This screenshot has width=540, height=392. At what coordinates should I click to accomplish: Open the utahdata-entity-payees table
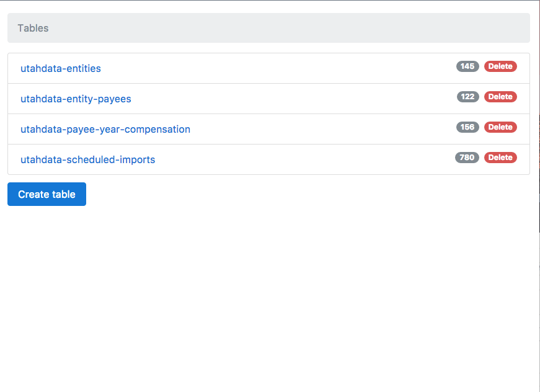pyautogui.click(x=76, y=99)
